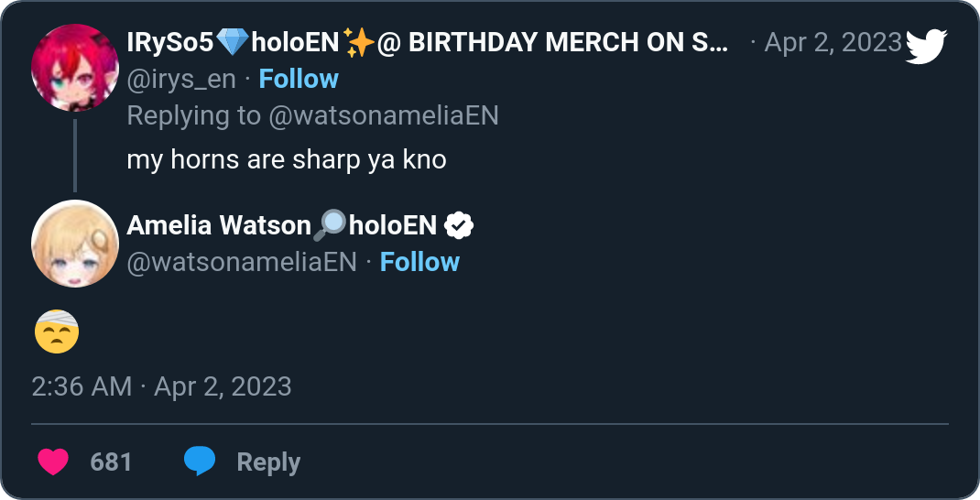Click the bandaged face emoji in tweet
980x500 pixels.
pos(57,332)
